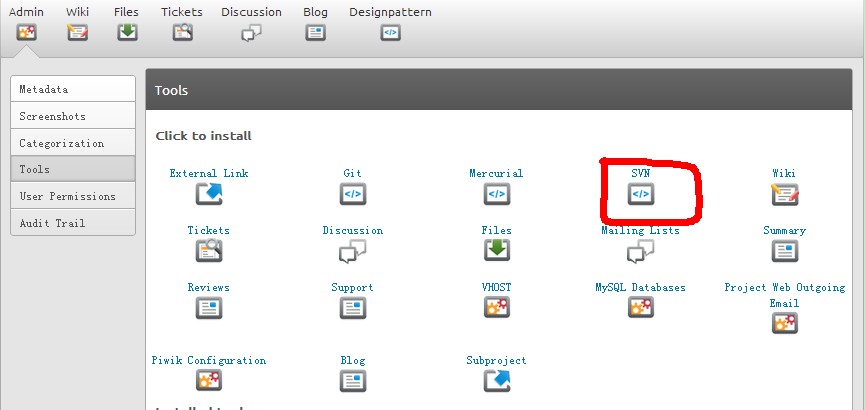The image size is (865, 410).
Task: Click the Mercurial text link
Action: click(496, 173)
